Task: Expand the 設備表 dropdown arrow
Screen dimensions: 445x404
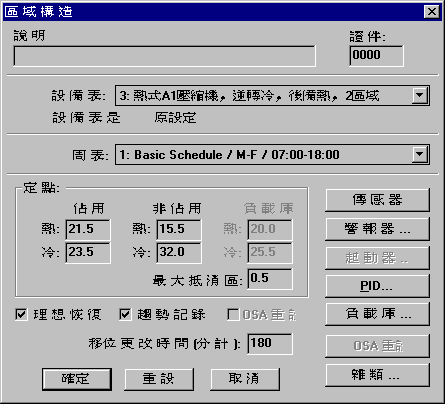Action: [420, 96]
